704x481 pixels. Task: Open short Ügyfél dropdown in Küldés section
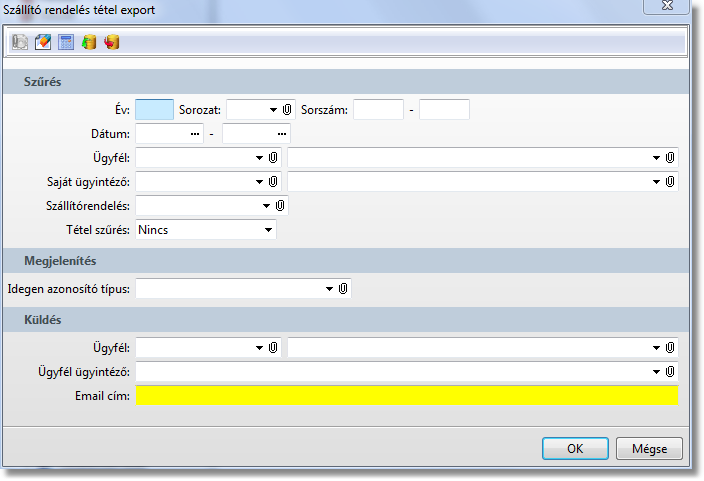[260, 348]
